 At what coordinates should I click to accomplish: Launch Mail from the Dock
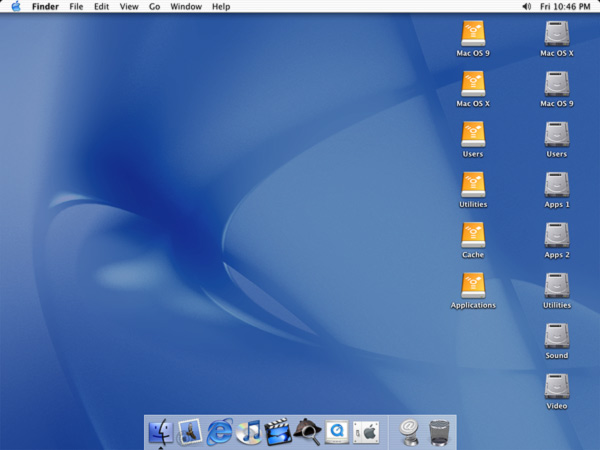point(190,432)
